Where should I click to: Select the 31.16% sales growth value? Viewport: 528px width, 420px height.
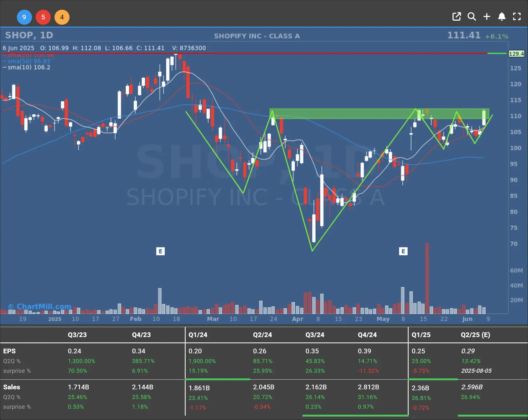pos(367,397)
